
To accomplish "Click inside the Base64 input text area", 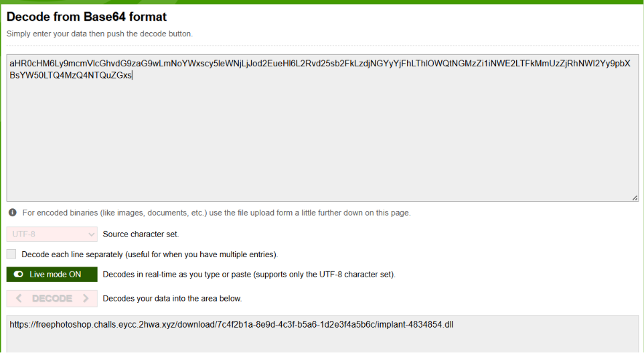I will 323,128.
